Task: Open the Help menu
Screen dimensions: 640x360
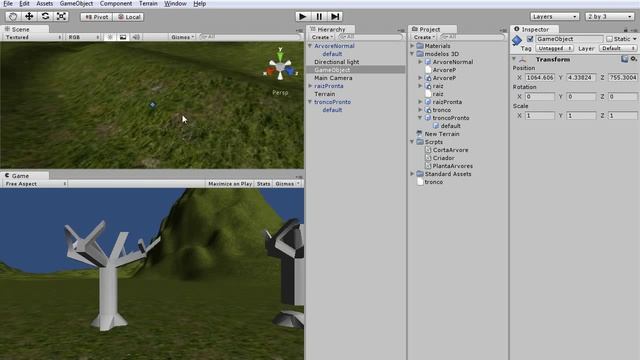Action: [x=200, y=4]
